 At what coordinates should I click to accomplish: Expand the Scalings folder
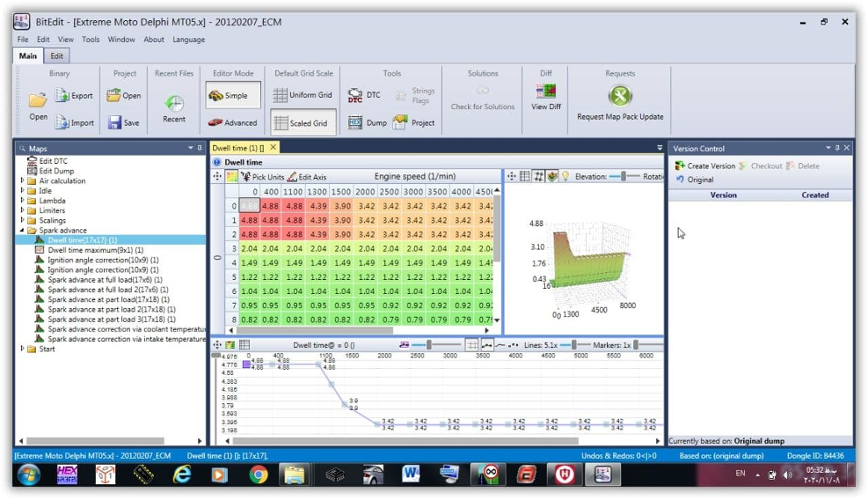click(22, 220)
